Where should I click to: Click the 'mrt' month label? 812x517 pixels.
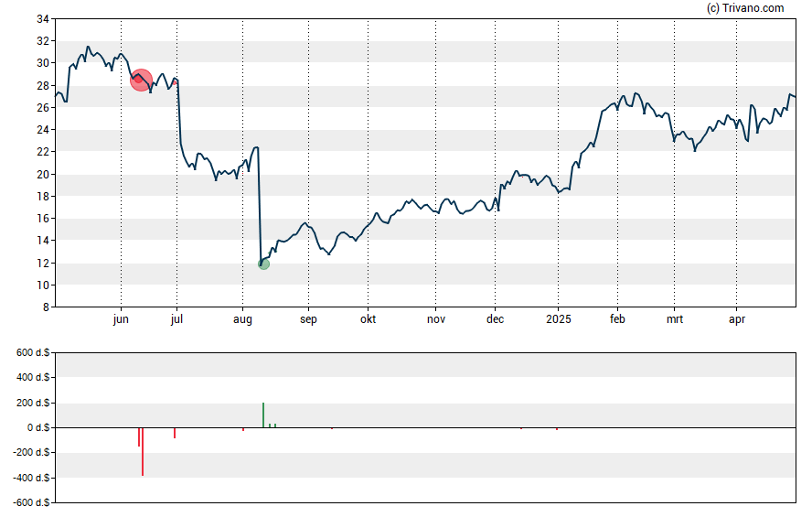(x=674, y=319)
